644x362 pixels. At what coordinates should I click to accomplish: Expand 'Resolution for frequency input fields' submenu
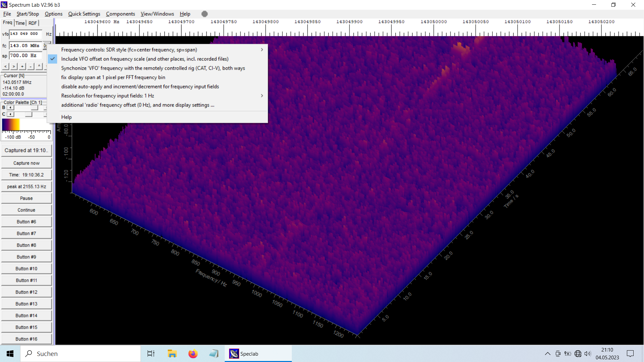click(157, 96)
